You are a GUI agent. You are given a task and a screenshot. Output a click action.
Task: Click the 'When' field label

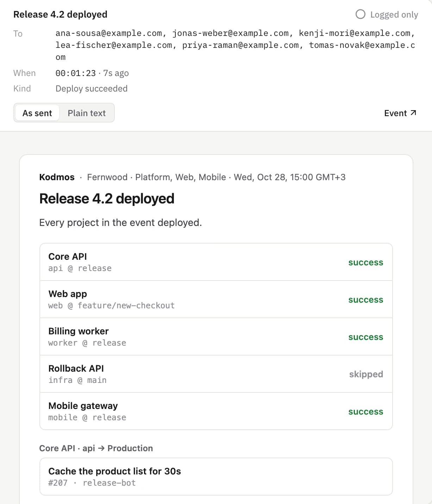(x=25, y=73)
